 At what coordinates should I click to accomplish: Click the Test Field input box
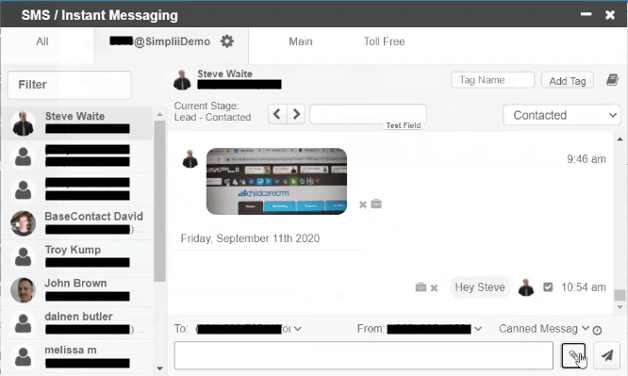coord(368,115)
